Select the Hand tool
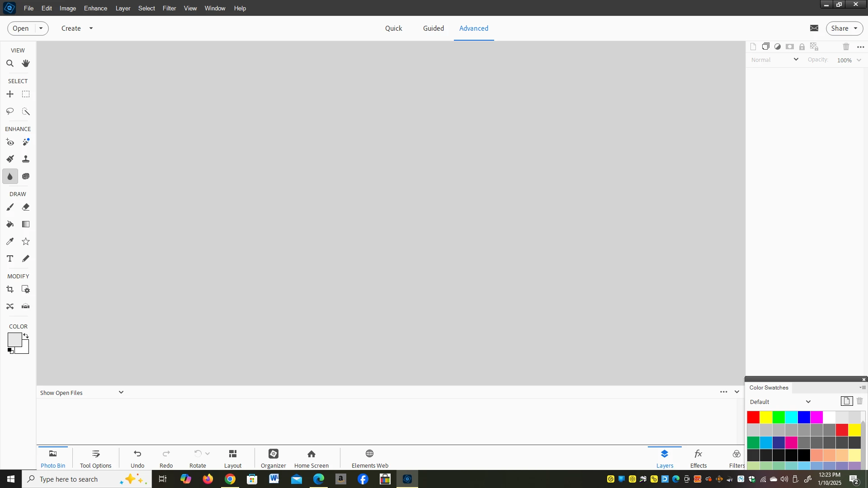 (x=26, y=63)
